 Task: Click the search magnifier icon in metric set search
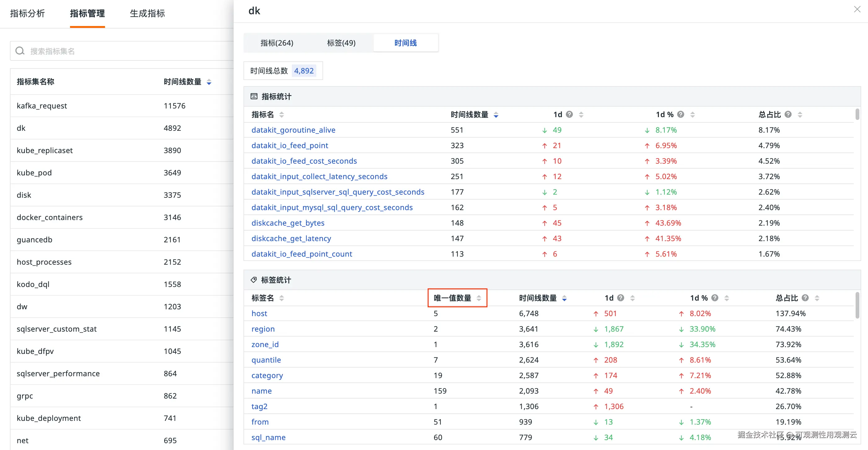pyautogui.click(x=20, y=51)
